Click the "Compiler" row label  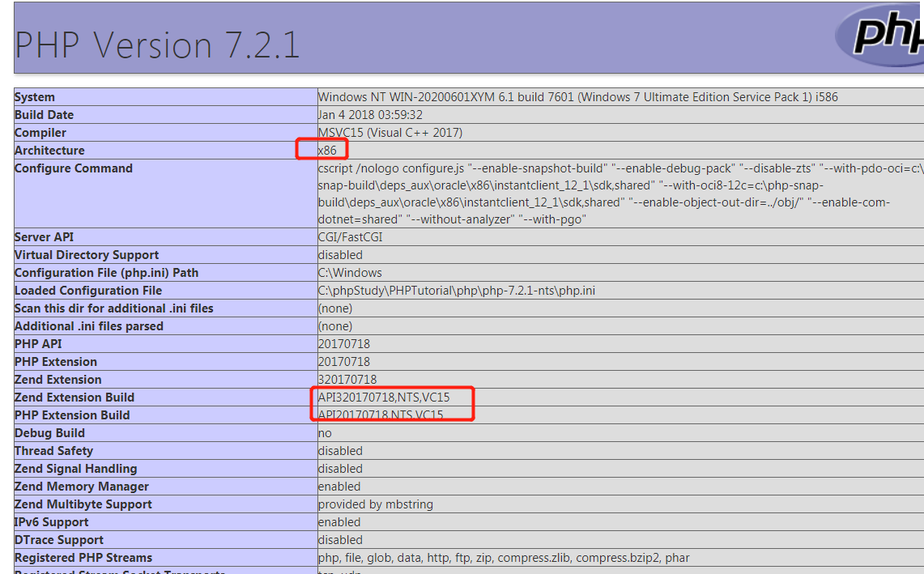click(x=40, y=133)
